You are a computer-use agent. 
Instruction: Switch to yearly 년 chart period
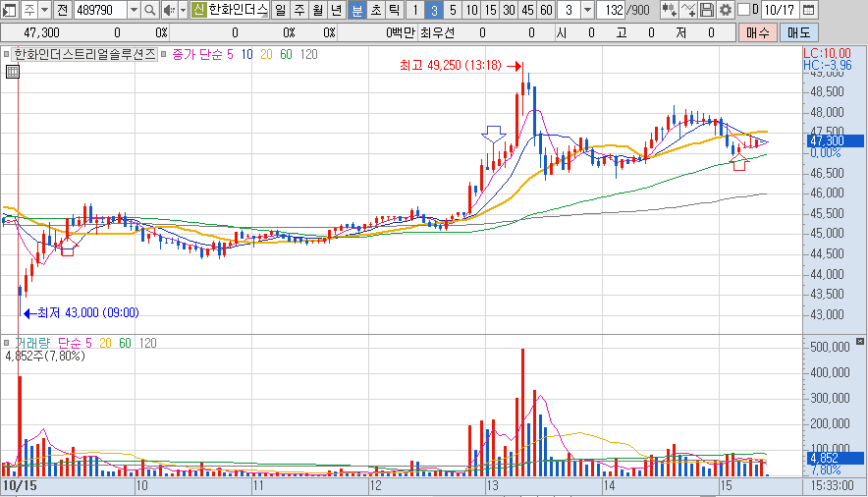pyautogui.click(x=336, y=10)
